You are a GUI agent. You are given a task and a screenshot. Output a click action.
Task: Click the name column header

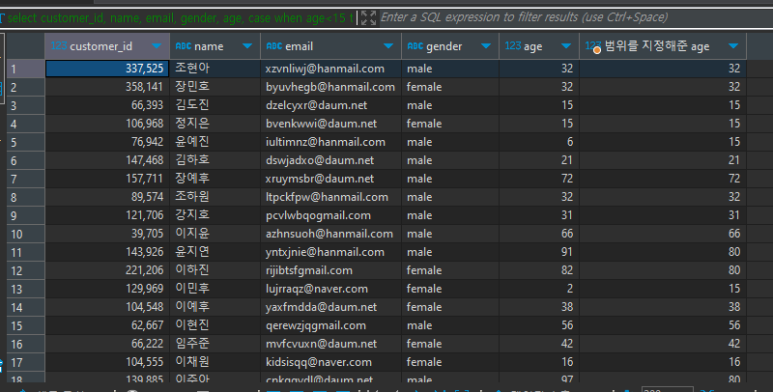(215, 46)
